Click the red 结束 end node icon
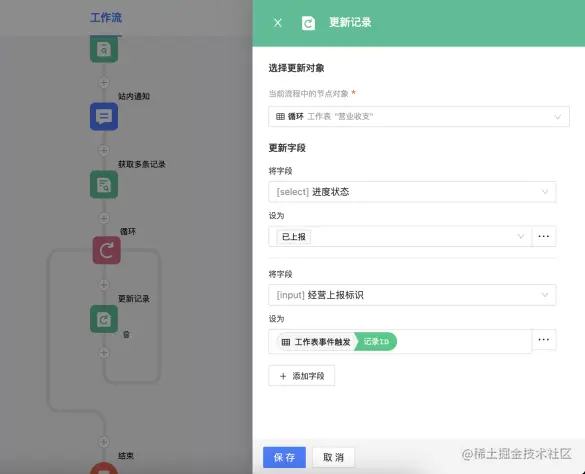Image resolution: width=585 pixels, height=474 pixels. click(104, 468)
